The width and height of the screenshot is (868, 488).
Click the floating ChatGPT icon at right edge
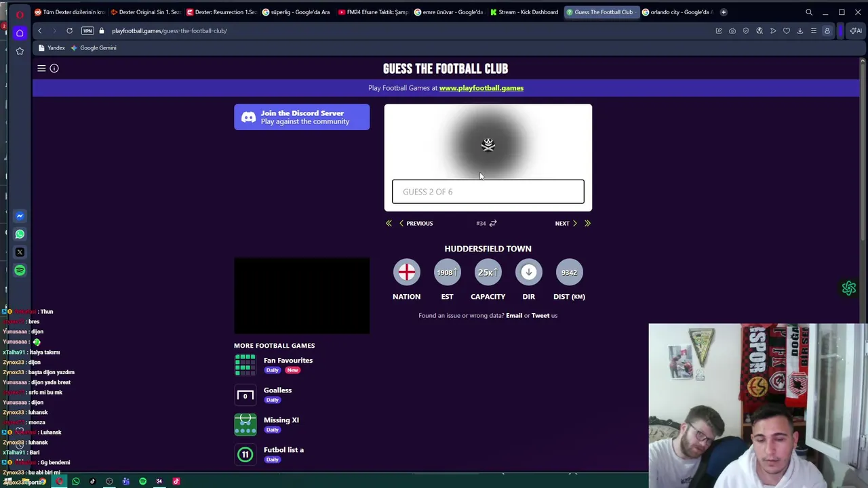[x=849, y=289]
